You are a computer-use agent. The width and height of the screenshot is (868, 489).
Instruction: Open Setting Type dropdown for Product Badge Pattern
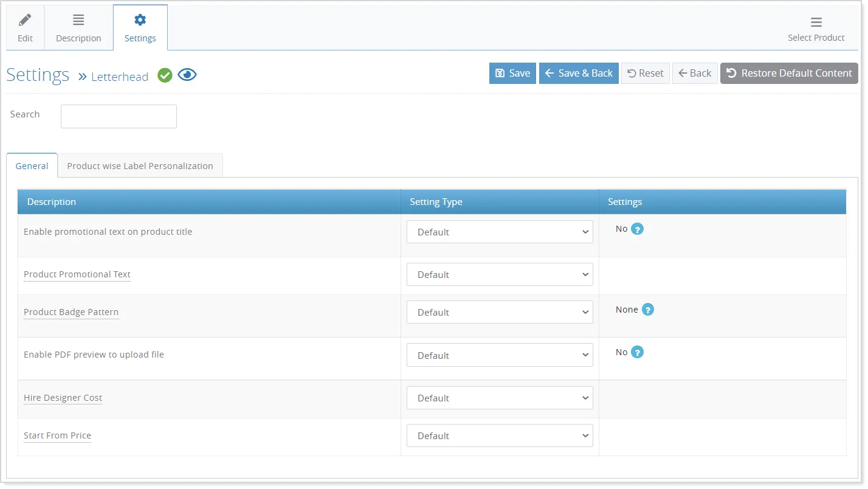500,312
